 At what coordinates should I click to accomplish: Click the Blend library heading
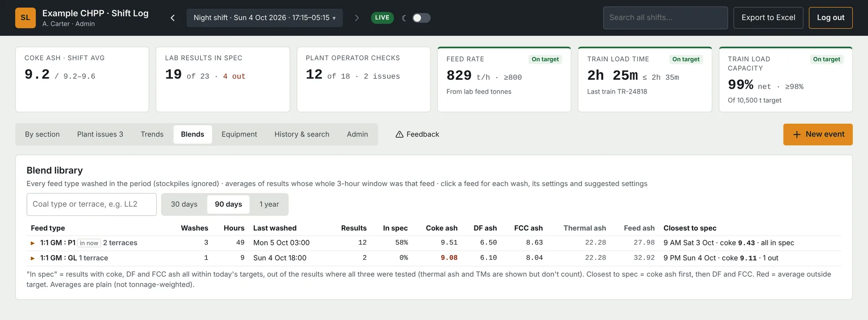coord(55,170)
